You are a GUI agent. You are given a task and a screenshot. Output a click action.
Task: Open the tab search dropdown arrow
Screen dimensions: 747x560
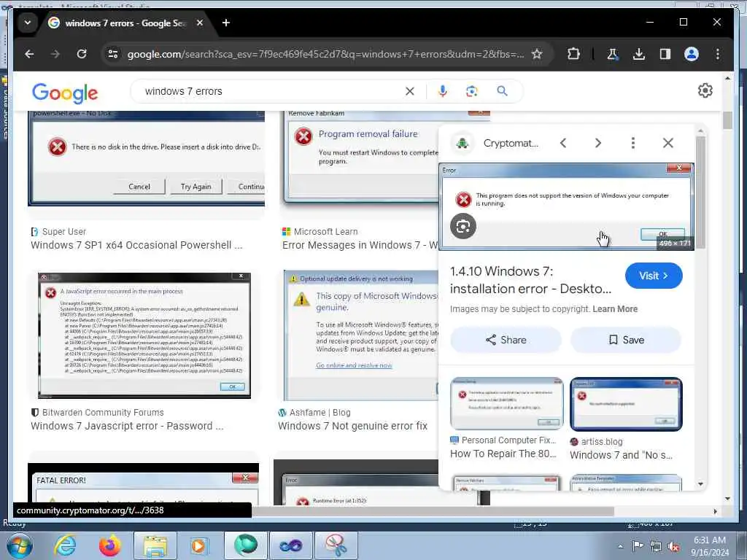(x=28, y=23)
